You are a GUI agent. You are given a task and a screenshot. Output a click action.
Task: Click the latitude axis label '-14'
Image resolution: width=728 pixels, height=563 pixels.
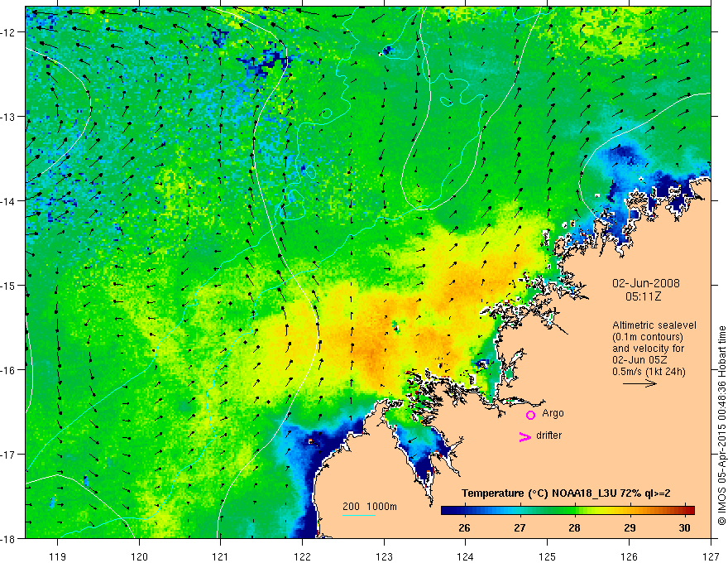(8, 201)
